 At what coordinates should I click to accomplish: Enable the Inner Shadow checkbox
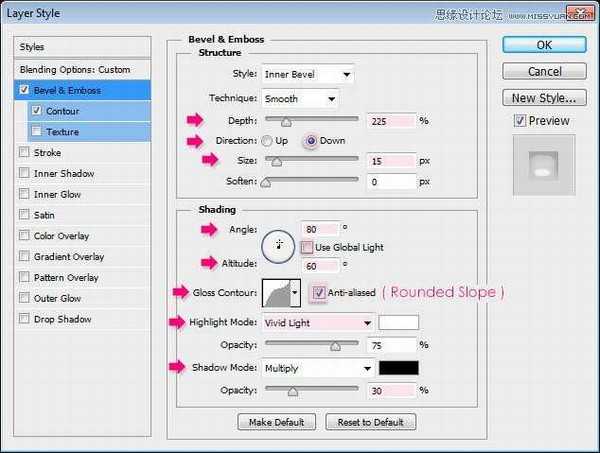coord(24,173)
